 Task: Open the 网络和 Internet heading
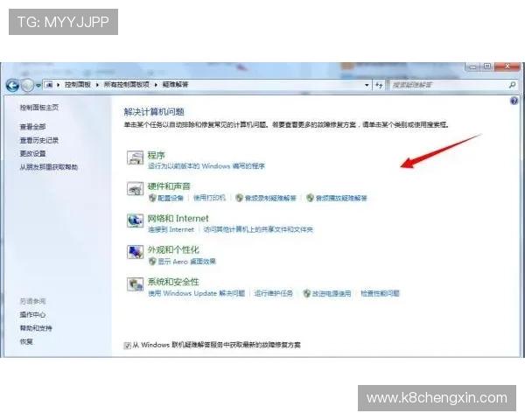(x=178, y=219)
